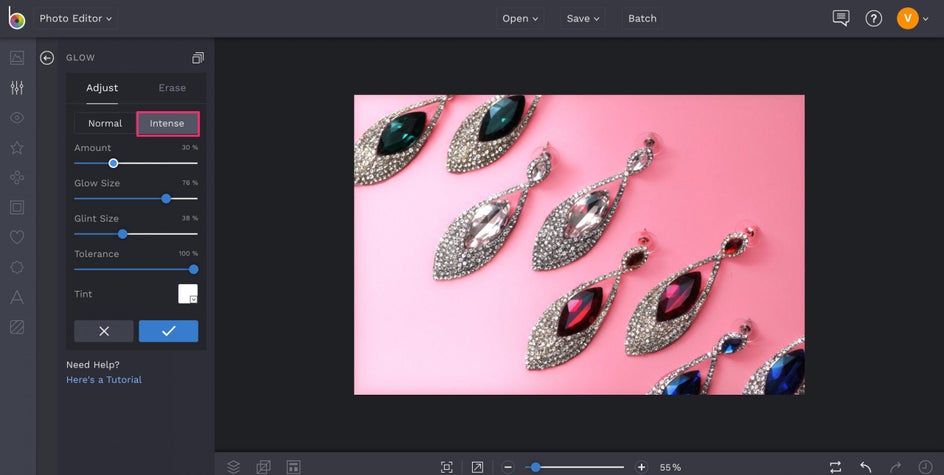Open the Textures hatched icon
The image size is (944, 475).
17,327
